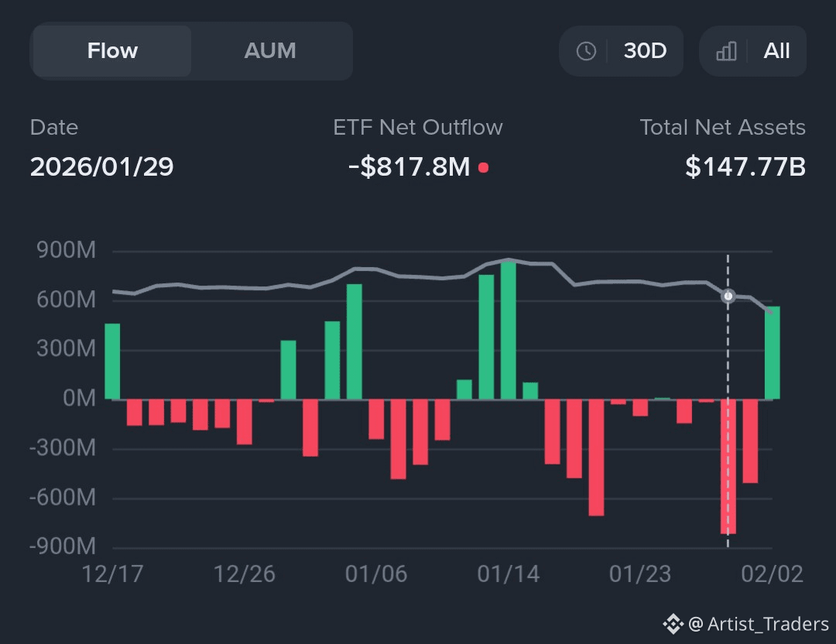Click the first green bar at 12/17
The image size is (836, 644).
112,361
